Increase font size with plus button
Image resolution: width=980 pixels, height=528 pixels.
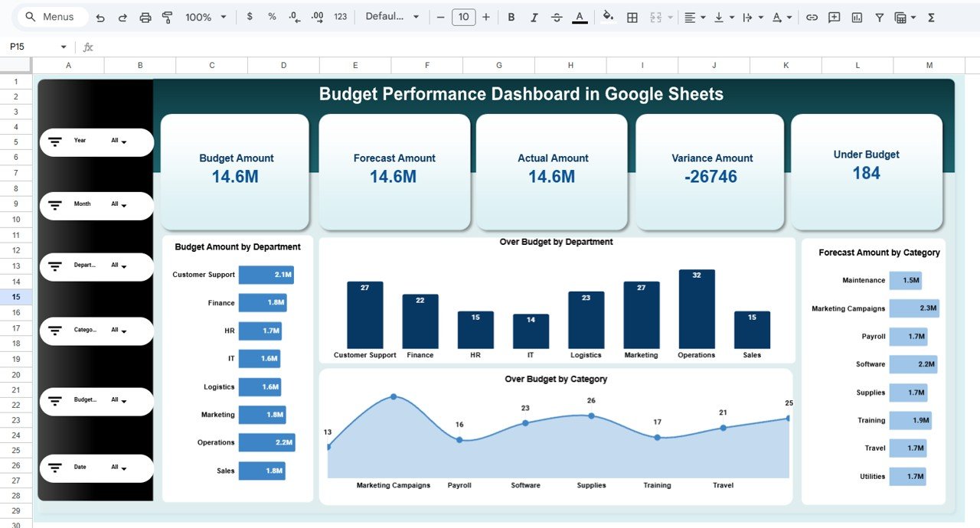click(x=486, y=17)
